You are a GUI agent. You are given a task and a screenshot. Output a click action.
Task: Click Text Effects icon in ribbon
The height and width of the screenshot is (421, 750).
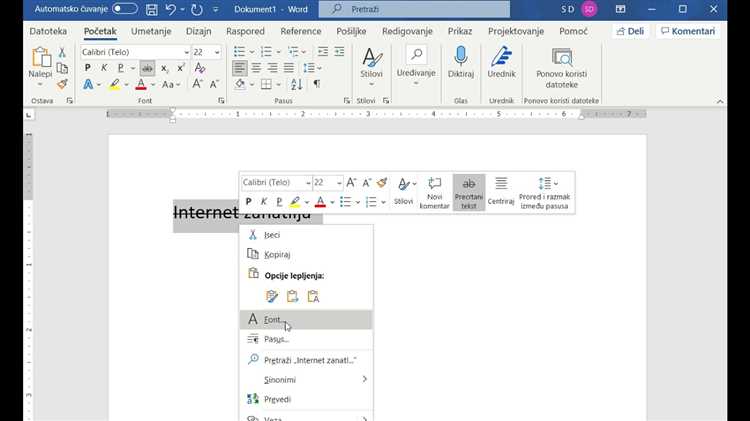coord(88,85)
